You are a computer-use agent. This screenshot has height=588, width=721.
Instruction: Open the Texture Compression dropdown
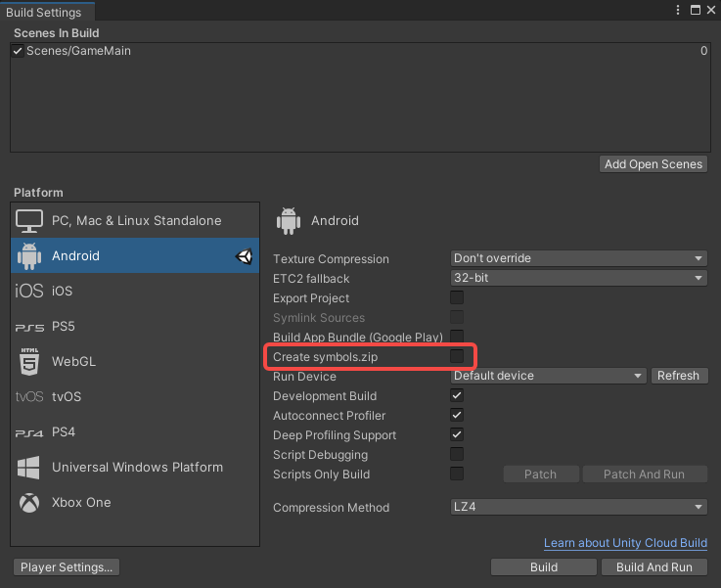coord(578,258)
